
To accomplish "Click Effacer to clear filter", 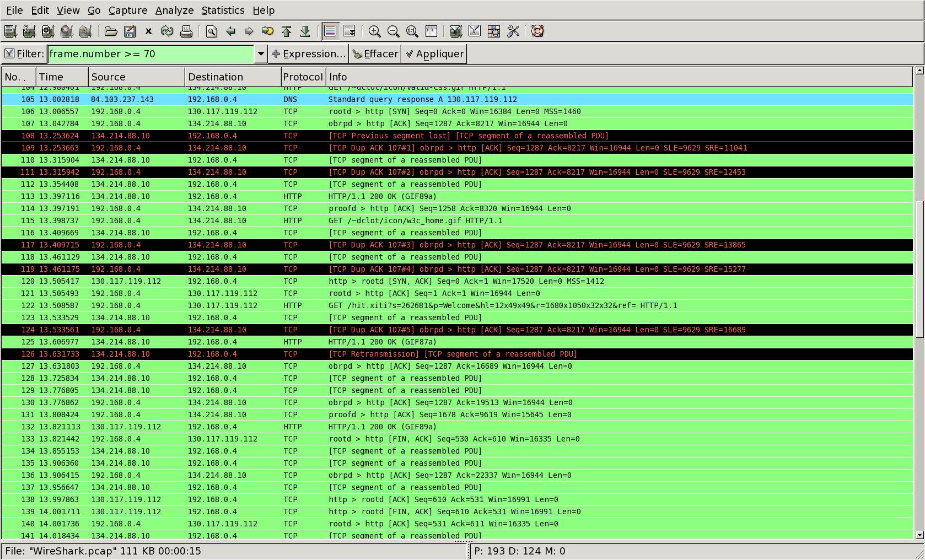I will click(375, 54).
